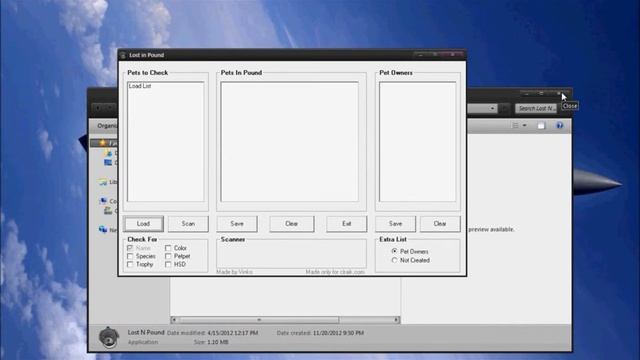
Task: Click the blue Desktop monitor icon under Favorites
Action: click(x=108, y=162)
